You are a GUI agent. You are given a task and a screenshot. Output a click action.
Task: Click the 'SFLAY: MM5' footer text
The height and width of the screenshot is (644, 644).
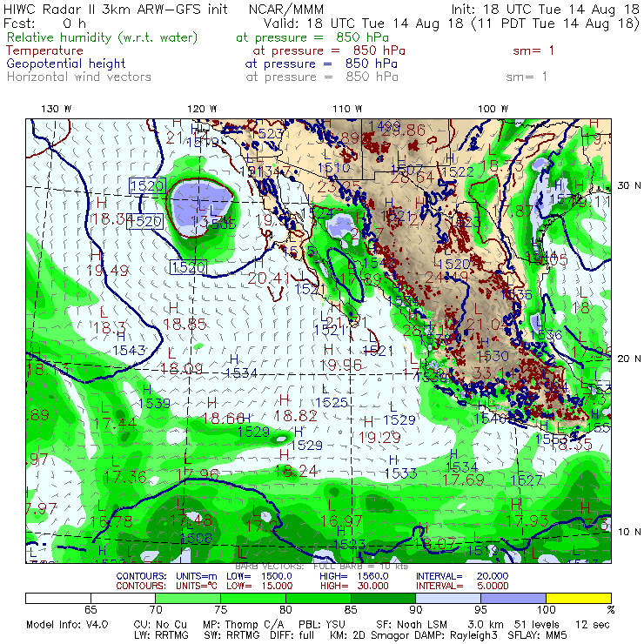[x=537, y=635]
